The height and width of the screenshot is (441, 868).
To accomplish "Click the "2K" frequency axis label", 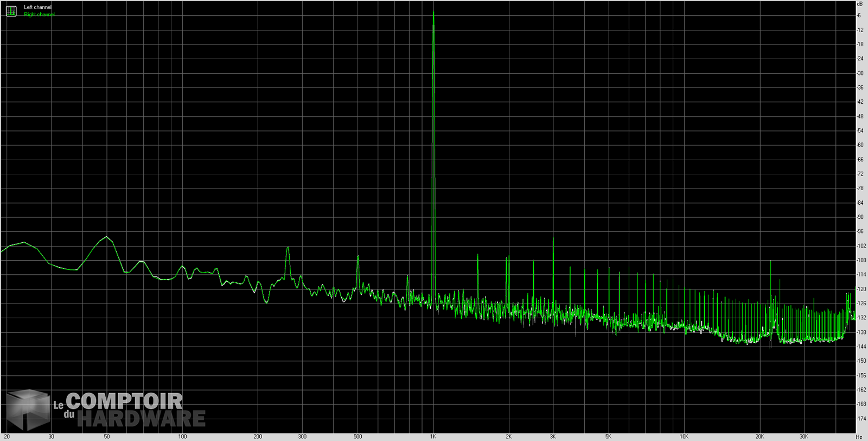I will (x=508, y=437).
